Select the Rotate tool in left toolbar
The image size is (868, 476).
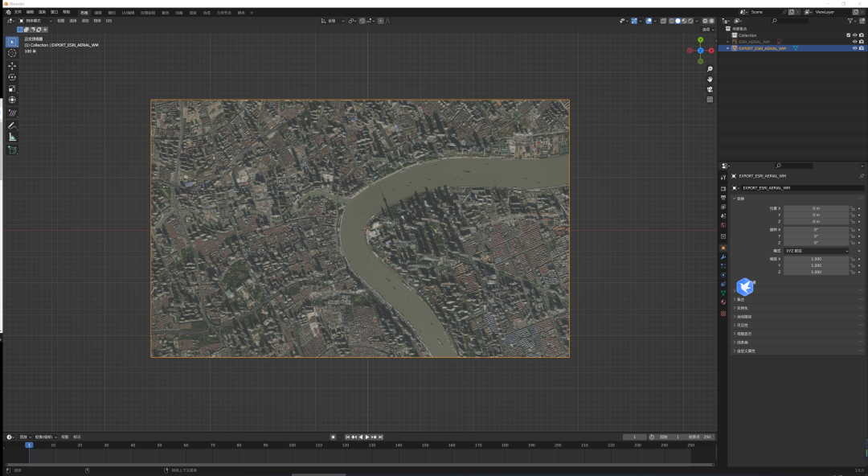12,77
